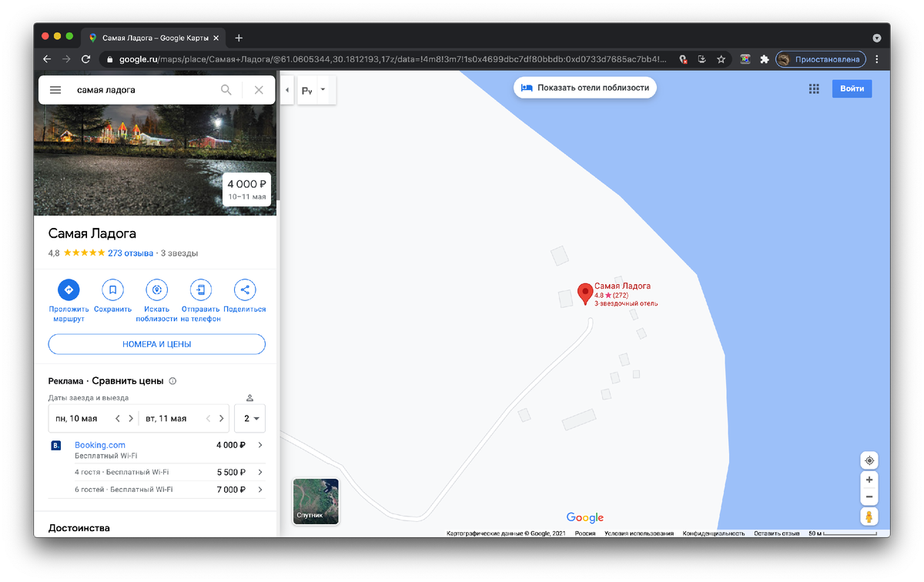Click the 'Искать поблизости' icon
Image resolution: width=924 pixels, height=582 pixels.
(x=157, y=289)
